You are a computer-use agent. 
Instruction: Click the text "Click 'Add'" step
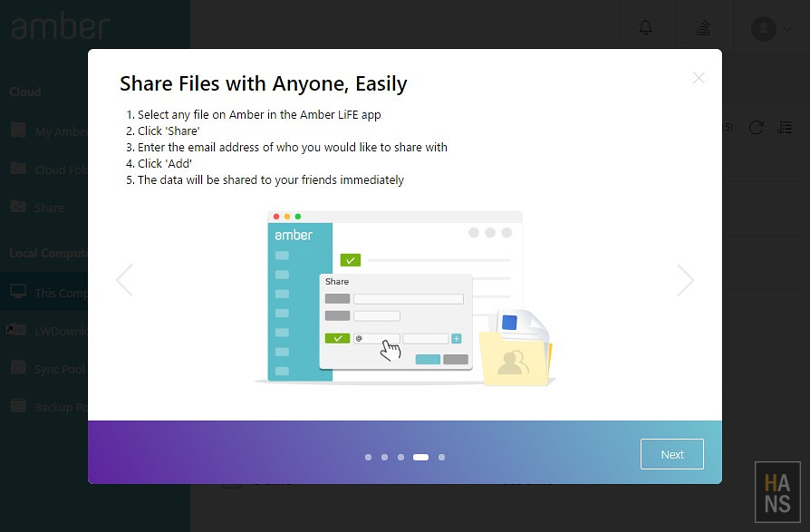tap(165, 164)
